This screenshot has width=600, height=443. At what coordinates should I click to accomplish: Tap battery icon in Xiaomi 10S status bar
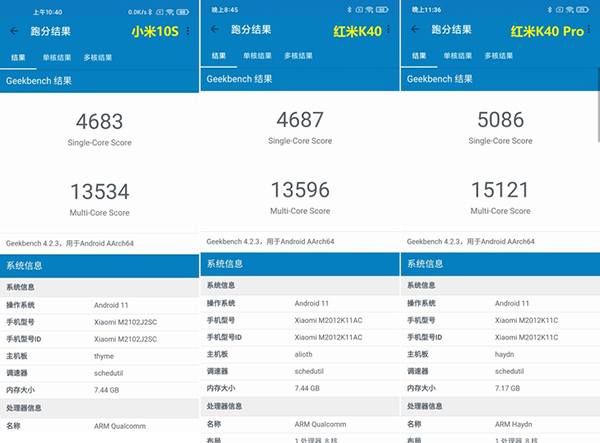tap(188, 10)
